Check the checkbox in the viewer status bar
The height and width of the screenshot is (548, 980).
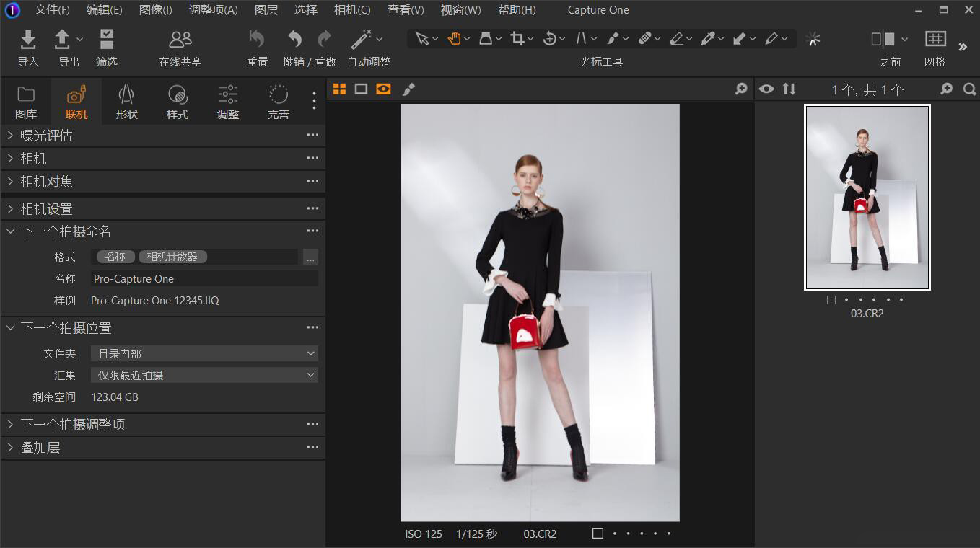coord(598,534)
